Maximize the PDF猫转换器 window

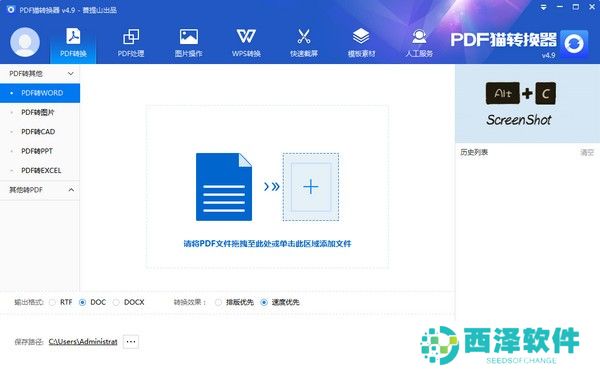[x=576, y=7]
